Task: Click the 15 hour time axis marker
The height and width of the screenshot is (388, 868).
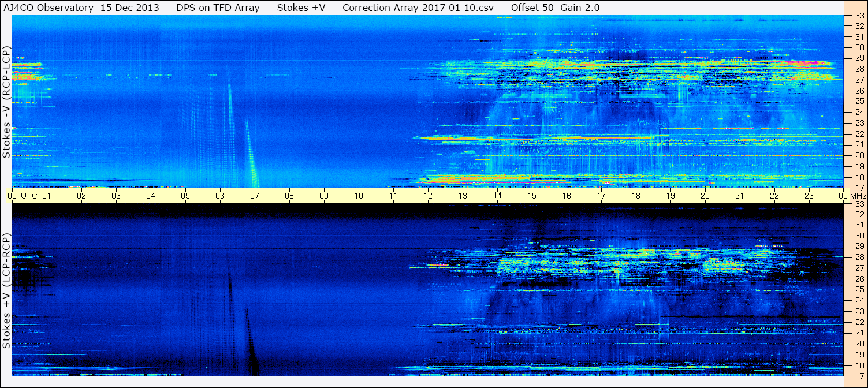Action: pyautogui.click(x=532, y=196)
